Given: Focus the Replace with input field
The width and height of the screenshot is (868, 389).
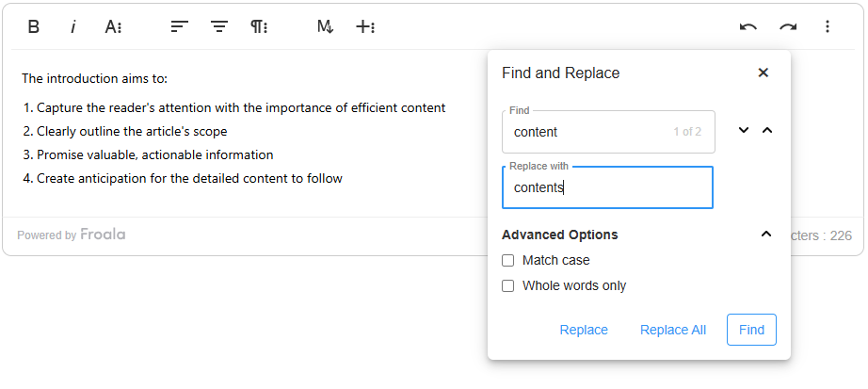Looking at the screenshot, I should [x=607, y=187].
